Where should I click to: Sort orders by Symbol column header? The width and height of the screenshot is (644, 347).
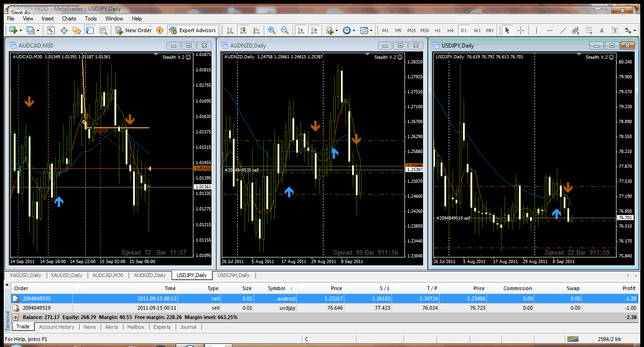277,288
